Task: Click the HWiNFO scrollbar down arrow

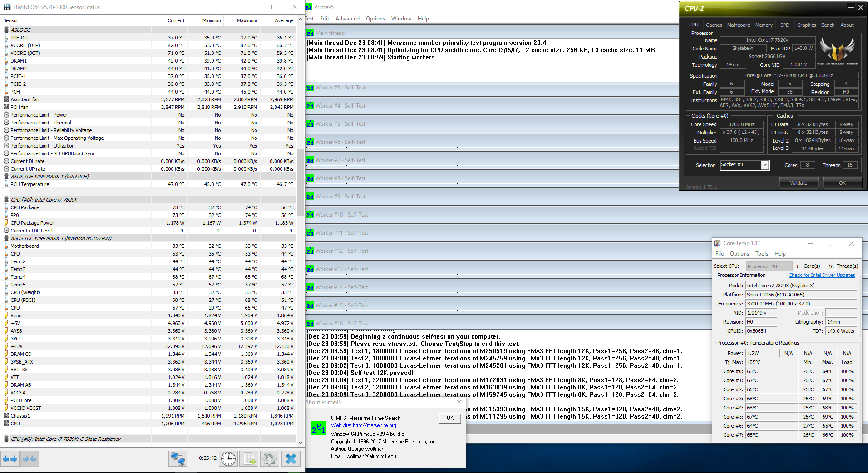Action: tap(300, 443)
